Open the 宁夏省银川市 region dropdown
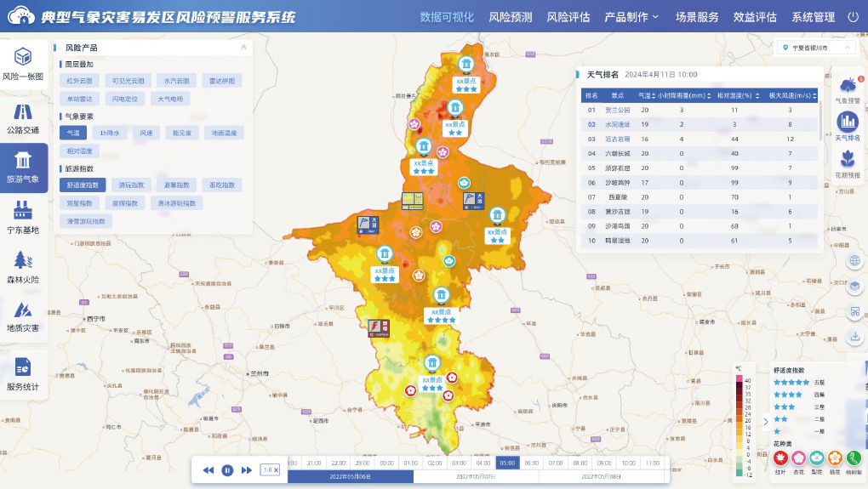868x489 pixels. pos(816,48)
